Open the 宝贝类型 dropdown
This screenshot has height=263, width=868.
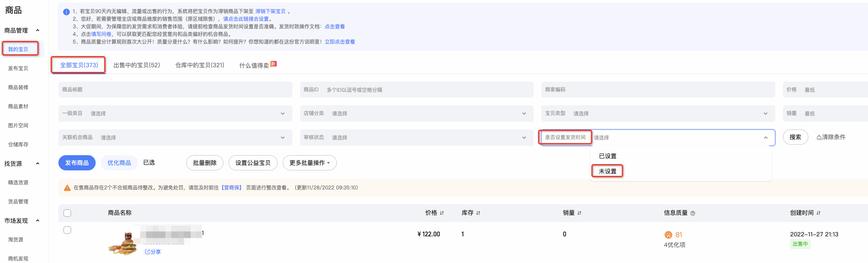click(658, 113)
